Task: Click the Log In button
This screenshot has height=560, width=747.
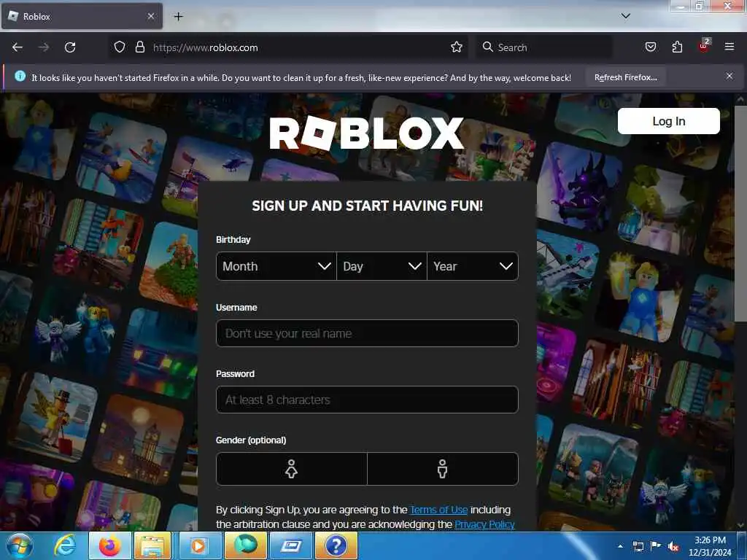Action: (668, 121)
